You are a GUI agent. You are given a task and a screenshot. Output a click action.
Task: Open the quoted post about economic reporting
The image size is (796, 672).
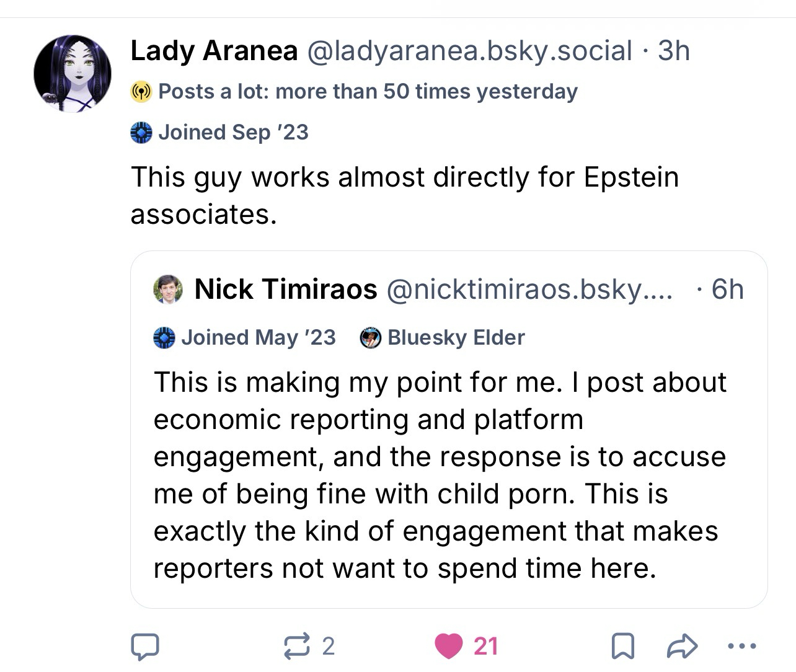[440, 475]
